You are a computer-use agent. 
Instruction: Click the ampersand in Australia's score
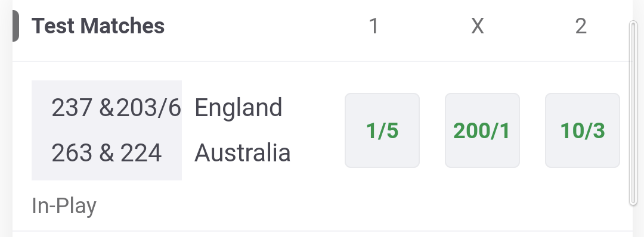pyautogui.click(x=106, y=153)
